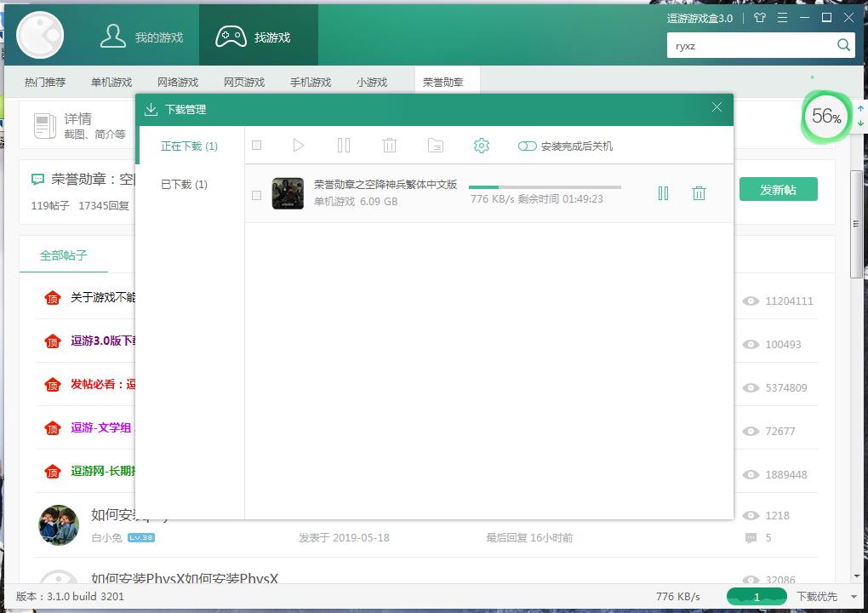Open the 详情 details card icon
The height and width of the screenshot is (613, 868).
click(45, 126)
